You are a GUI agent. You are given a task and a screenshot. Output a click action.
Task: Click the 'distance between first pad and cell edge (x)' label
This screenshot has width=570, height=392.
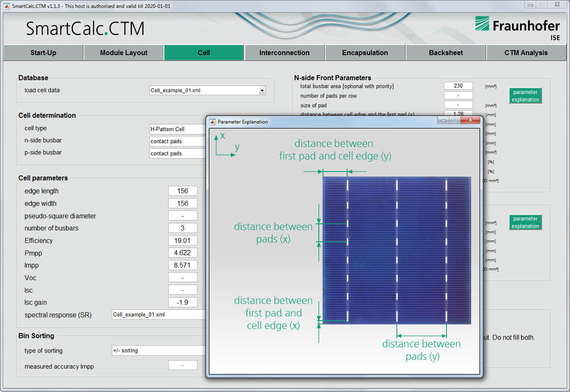(x=273, y=313)
